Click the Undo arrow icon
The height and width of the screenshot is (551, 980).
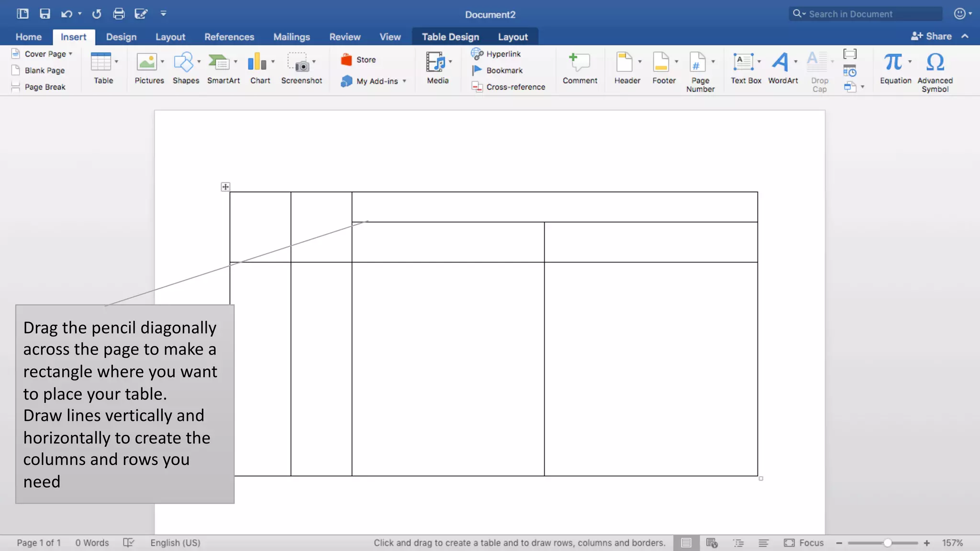coord(67,14)
